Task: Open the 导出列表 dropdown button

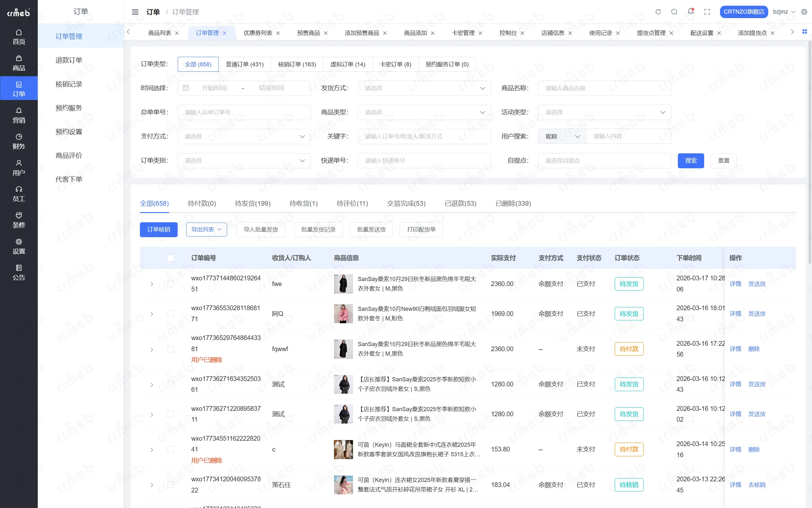Action: tap(206, 230)
